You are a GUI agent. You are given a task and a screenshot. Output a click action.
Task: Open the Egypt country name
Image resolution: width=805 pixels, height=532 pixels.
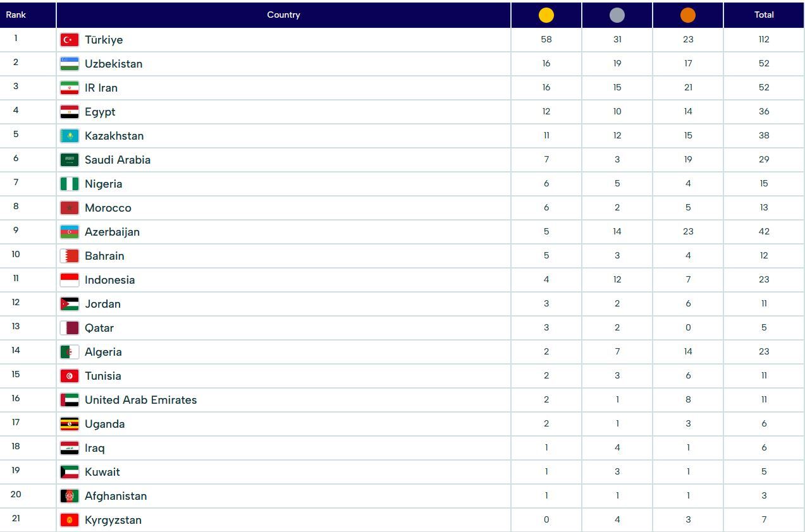100,112
